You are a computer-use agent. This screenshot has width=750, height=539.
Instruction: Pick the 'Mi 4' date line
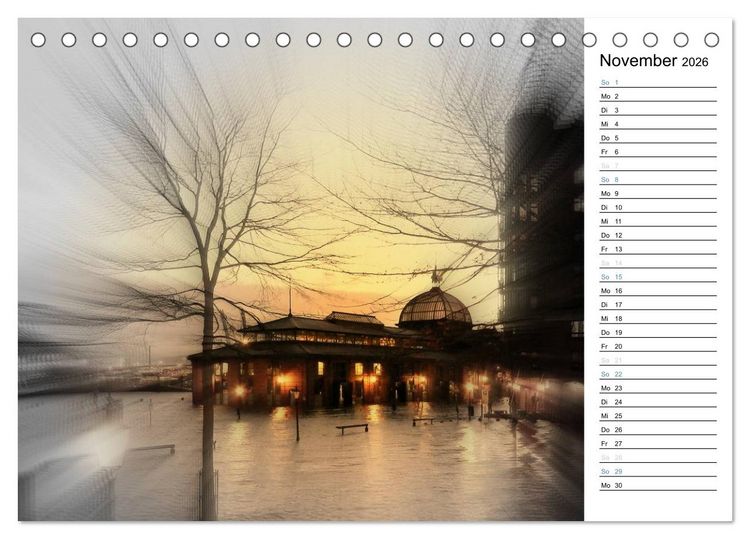point(658,124)
